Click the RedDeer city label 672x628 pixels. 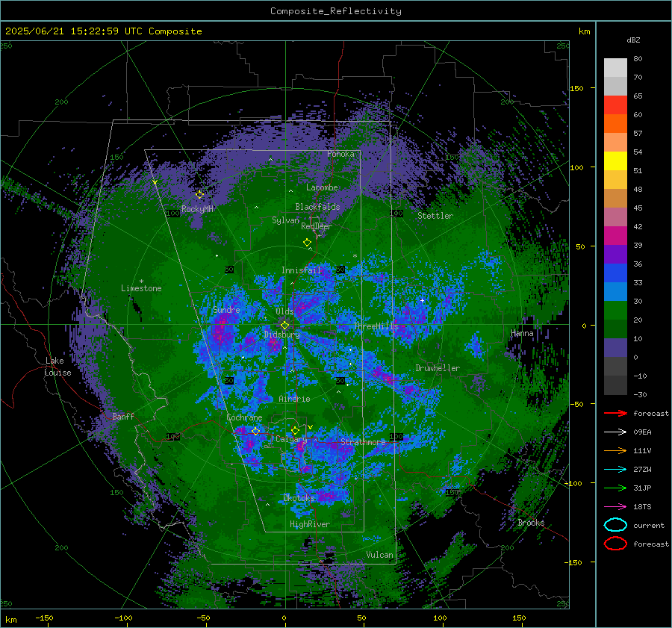pyautogui.click(x=317, y=226)
